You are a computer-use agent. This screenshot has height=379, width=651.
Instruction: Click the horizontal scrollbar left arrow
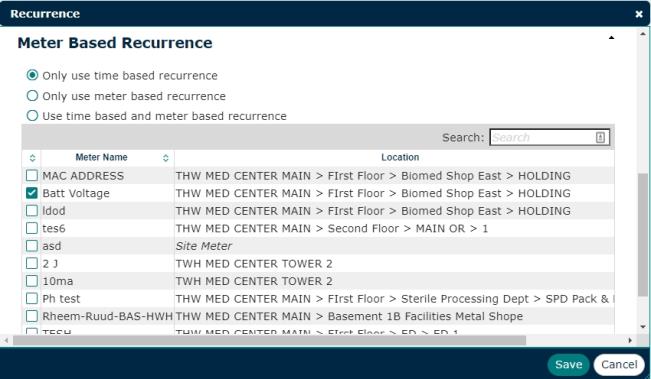click(6, 340)
